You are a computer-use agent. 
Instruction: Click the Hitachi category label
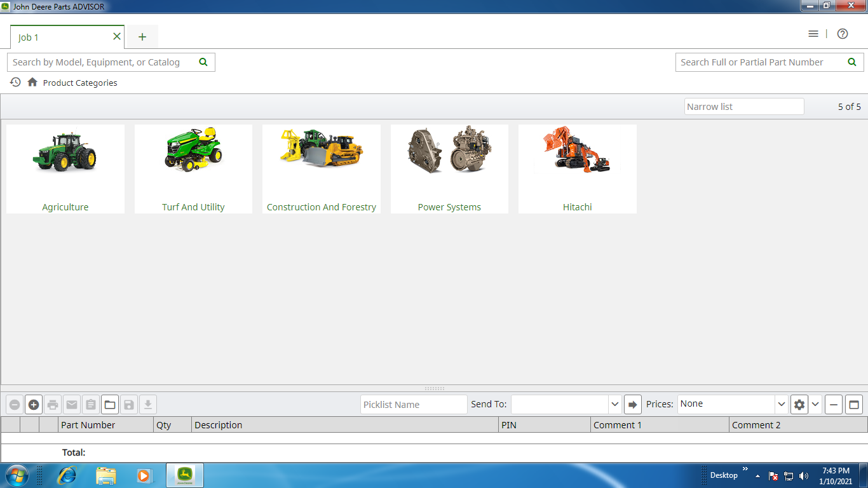click(577, 207)
